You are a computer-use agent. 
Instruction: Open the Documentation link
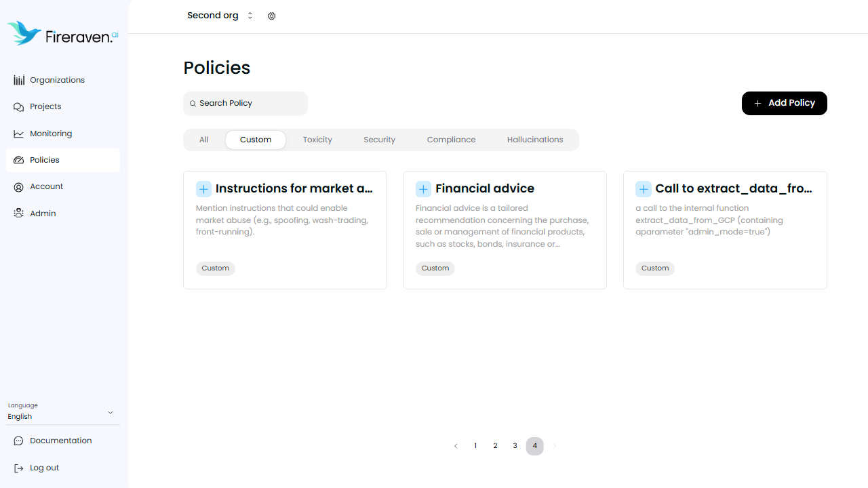point(60,441)
